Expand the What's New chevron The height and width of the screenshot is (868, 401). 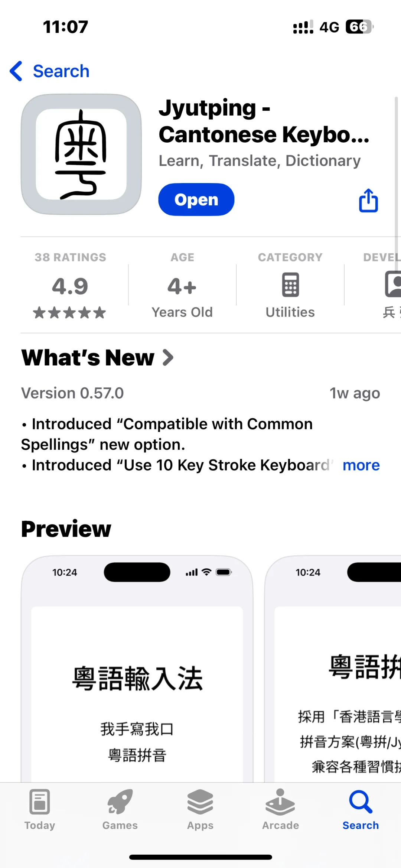(x=168, y=358)
